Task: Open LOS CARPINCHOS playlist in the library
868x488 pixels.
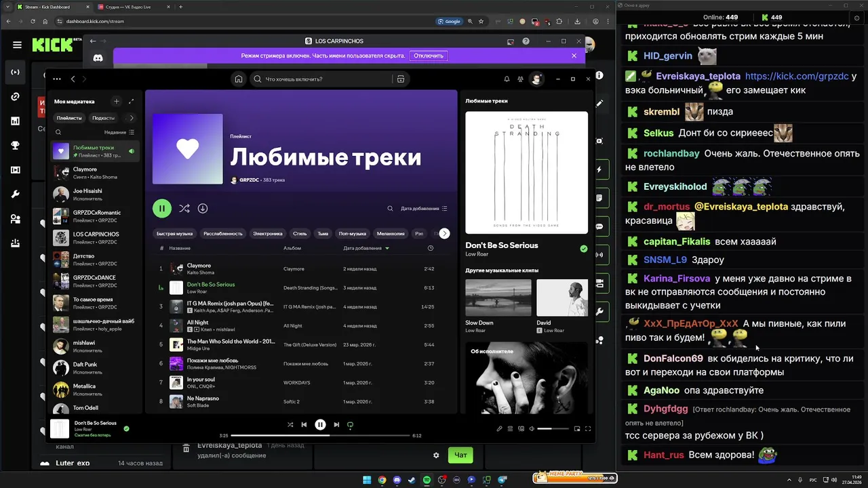Action: (96, 238)
